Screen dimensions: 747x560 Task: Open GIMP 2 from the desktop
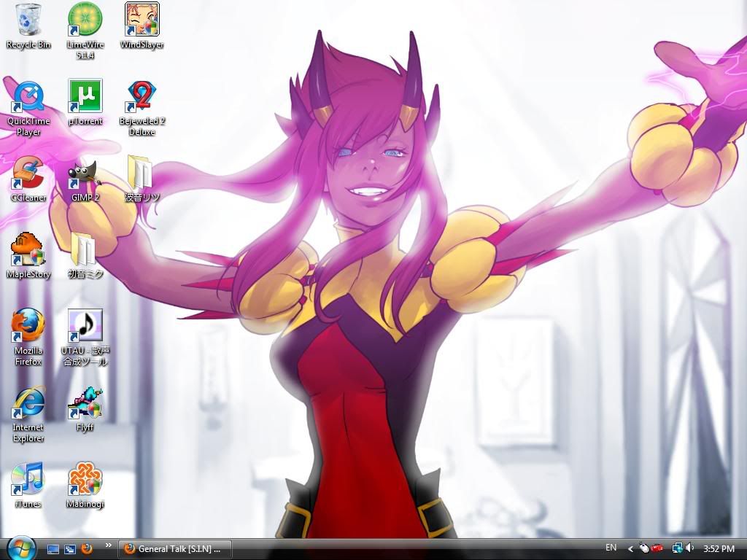tap(85, 174)
